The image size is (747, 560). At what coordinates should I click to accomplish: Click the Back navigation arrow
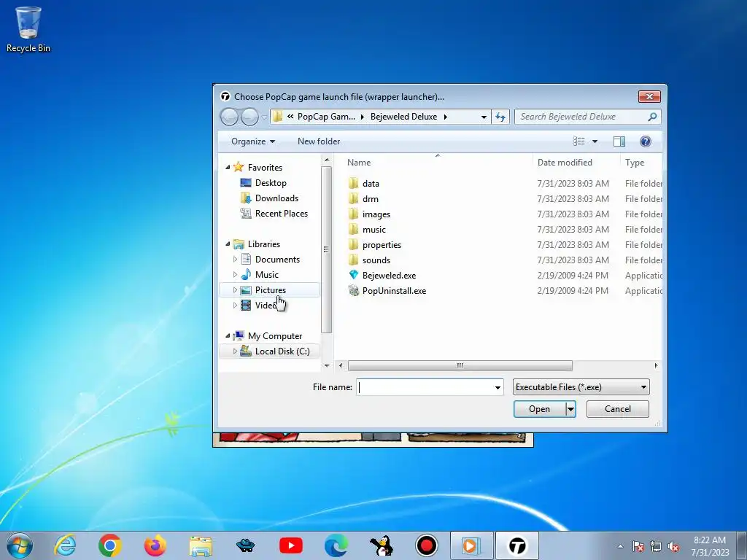click(x=229, y=117)
